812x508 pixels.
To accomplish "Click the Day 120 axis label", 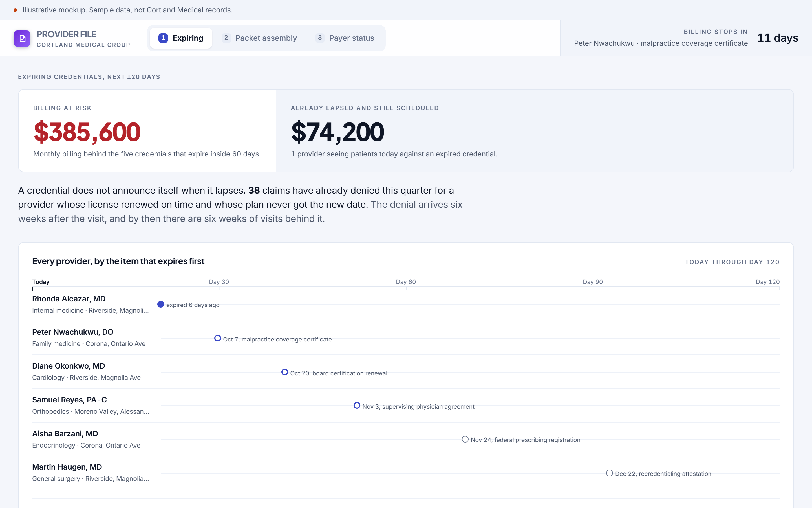I will 768,282.
